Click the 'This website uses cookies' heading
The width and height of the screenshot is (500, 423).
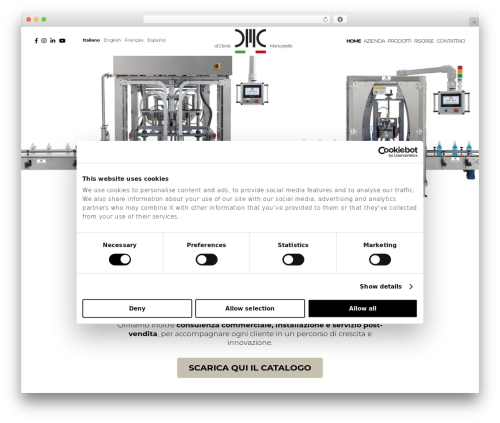[125, 179]
